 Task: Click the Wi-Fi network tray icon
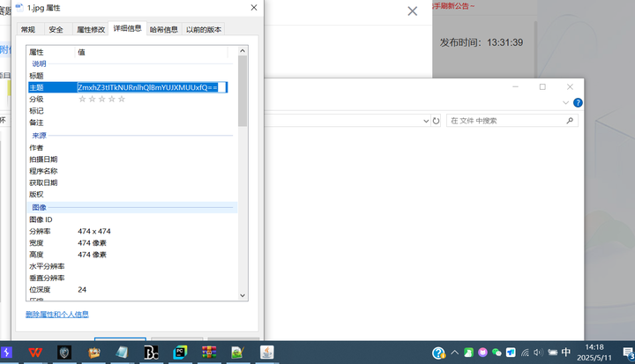[x=525, y=353]
